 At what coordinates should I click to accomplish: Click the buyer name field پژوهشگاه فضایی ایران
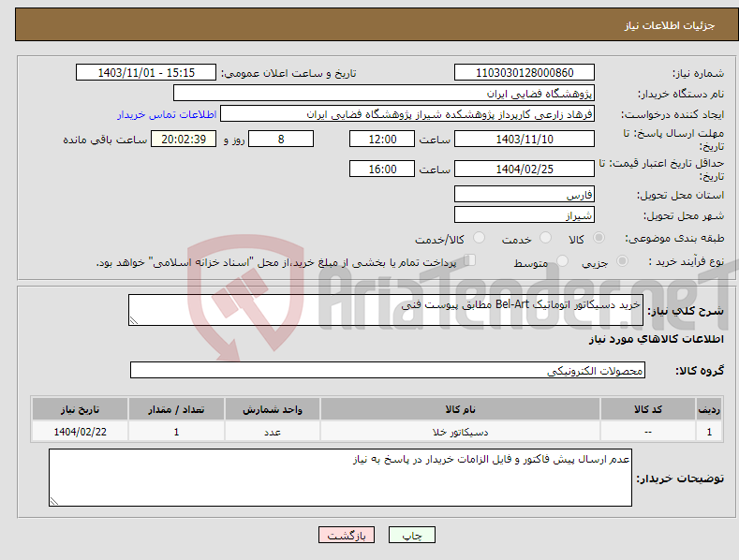coord(384,93)
